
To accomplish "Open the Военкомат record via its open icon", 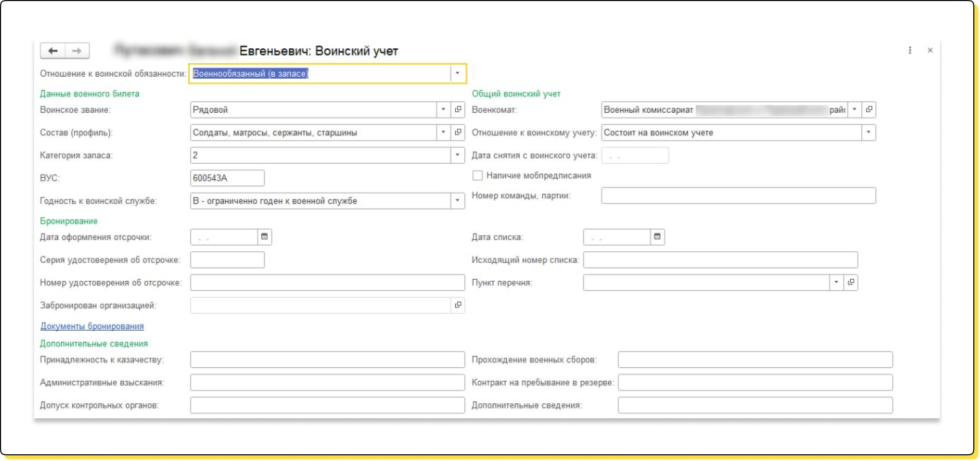I will [x=869, y=110].
